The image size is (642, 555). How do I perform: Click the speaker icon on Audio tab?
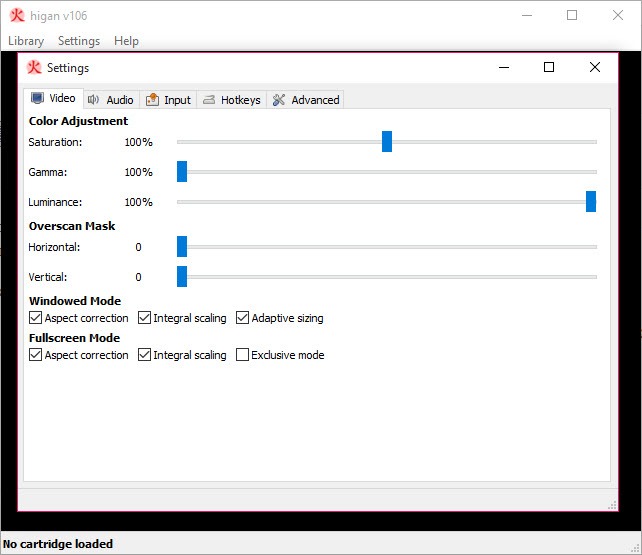93,99
